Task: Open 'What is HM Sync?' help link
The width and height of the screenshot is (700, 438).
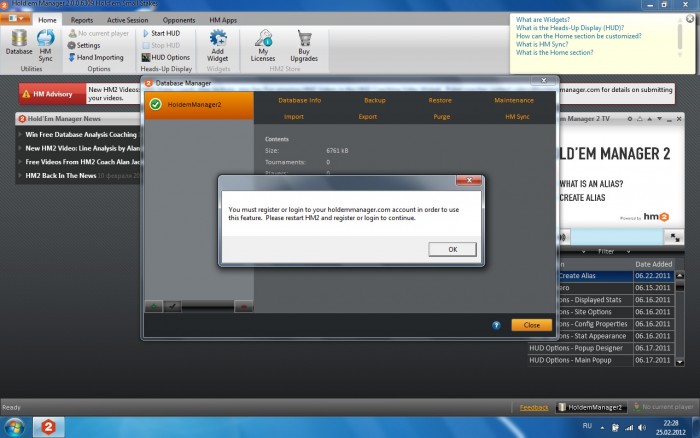Action: (542, 44)
